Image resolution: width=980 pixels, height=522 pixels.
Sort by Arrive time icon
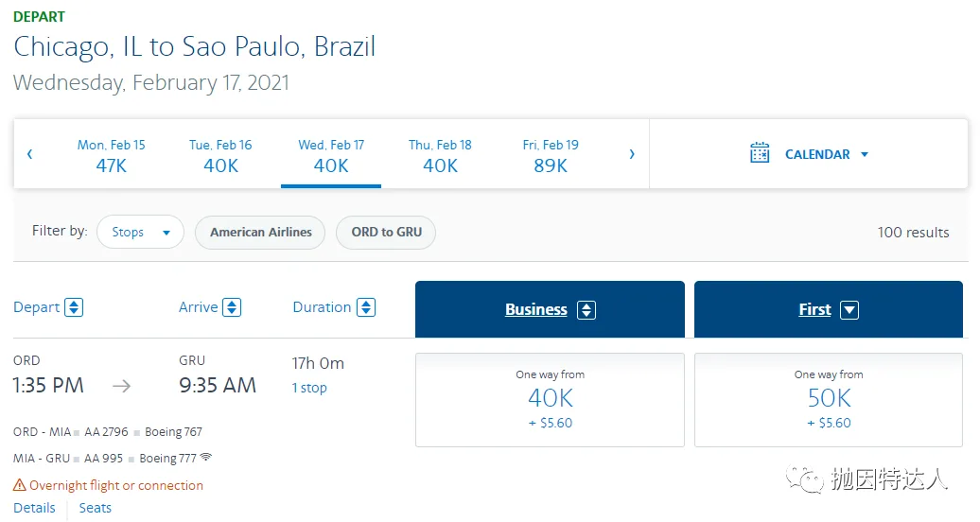232,307
